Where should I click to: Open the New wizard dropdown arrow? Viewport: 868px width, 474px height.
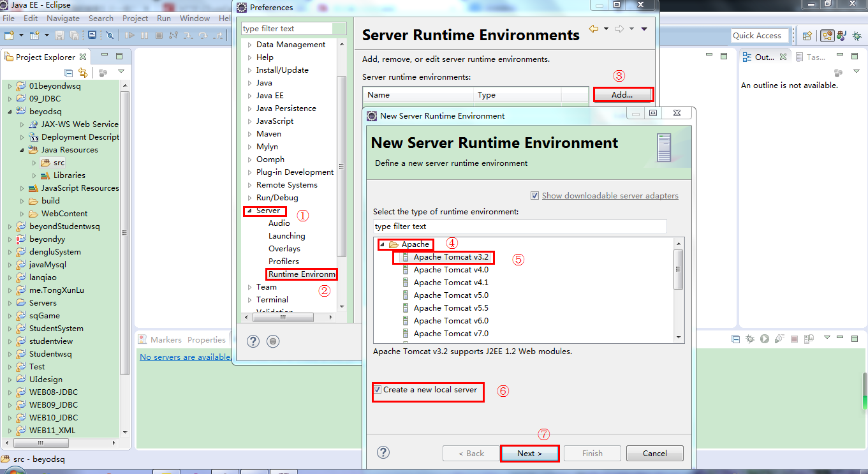(22, 36)
